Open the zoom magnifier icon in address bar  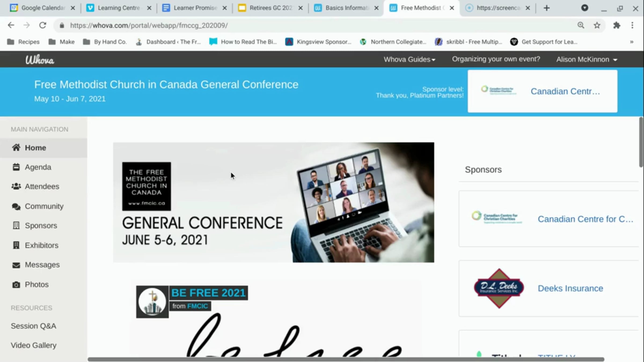click(x=581, y=25)
